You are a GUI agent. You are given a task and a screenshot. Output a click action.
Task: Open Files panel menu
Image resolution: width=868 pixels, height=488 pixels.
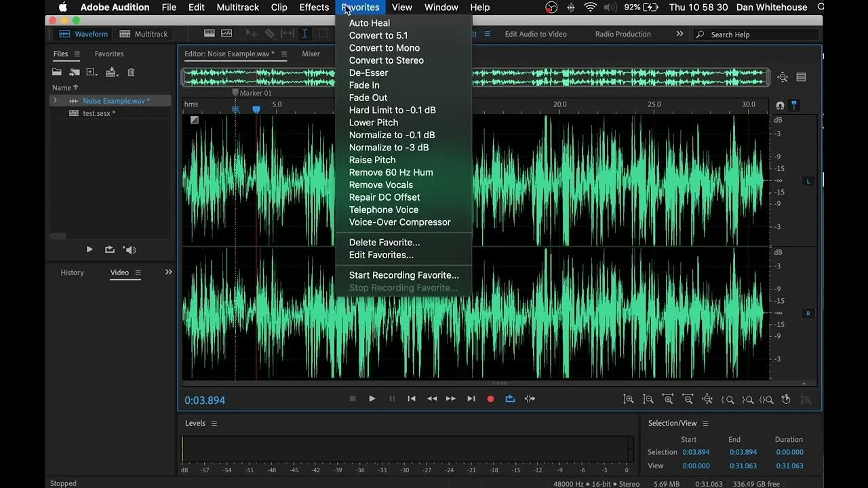77,54
